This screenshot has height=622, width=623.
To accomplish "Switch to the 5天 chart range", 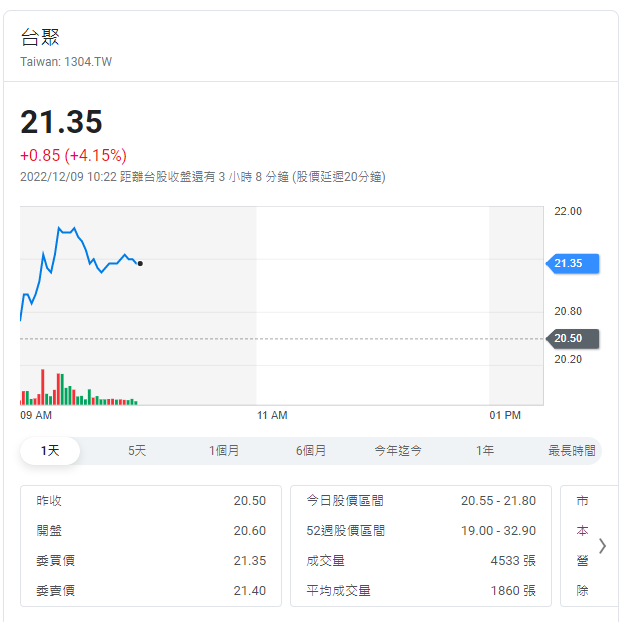I will (x=137, y=451).
